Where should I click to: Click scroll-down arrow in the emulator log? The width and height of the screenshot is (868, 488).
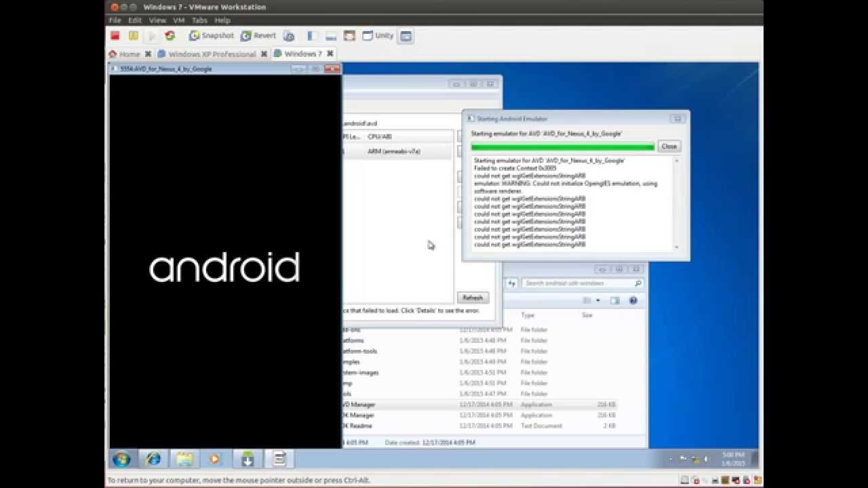pos(676,247)
